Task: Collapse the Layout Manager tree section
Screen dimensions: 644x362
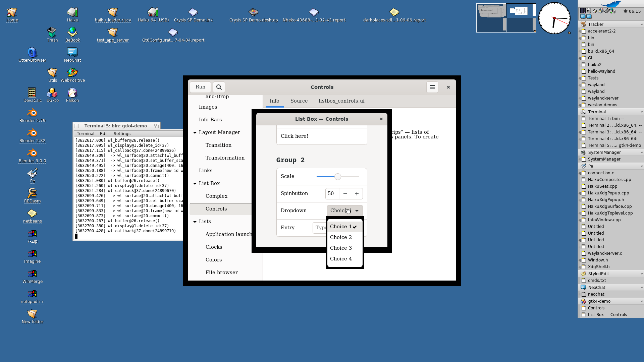Action: click(195, 132)
